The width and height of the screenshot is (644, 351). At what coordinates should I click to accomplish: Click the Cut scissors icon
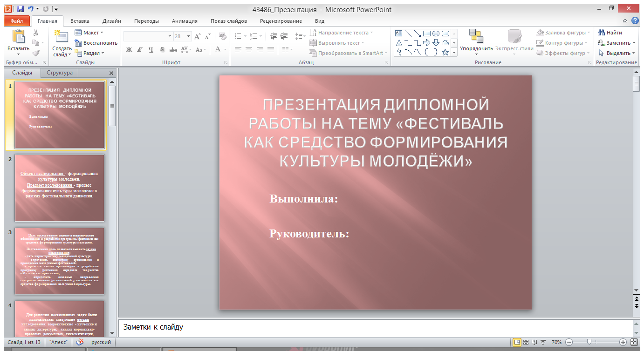35,33
